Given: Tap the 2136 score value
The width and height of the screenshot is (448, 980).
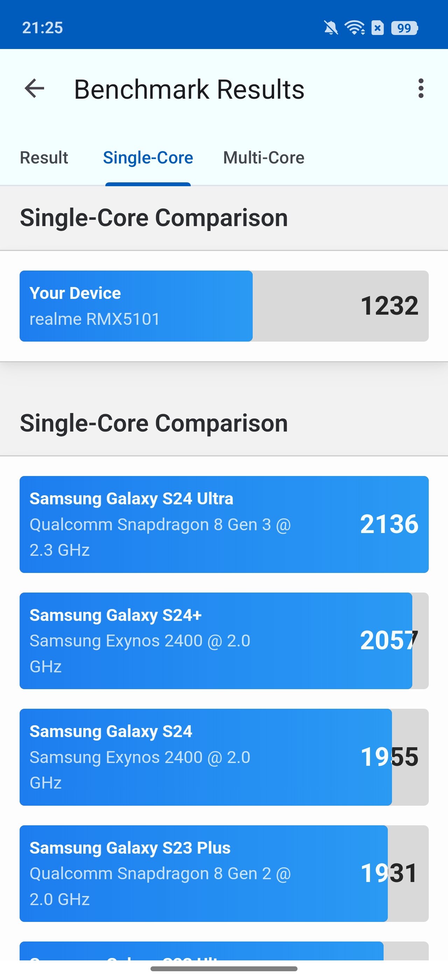Looking at the screenshot, I should (389, 524).
